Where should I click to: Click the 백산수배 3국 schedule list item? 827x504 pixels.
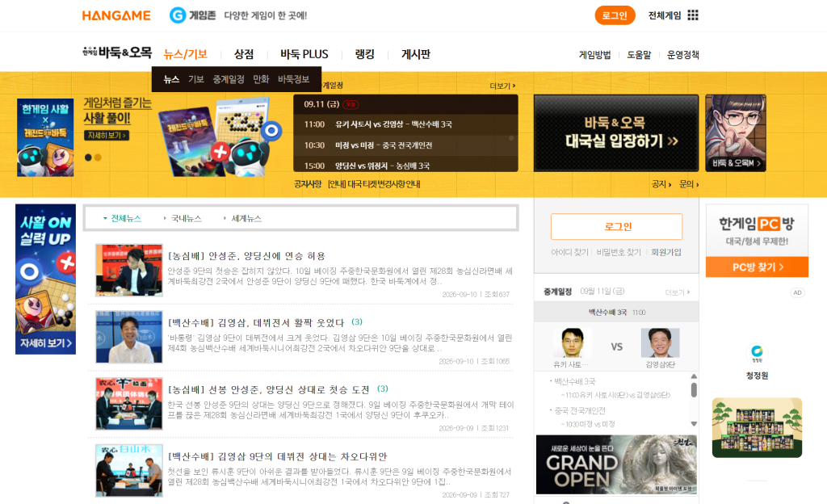[574, 382]
